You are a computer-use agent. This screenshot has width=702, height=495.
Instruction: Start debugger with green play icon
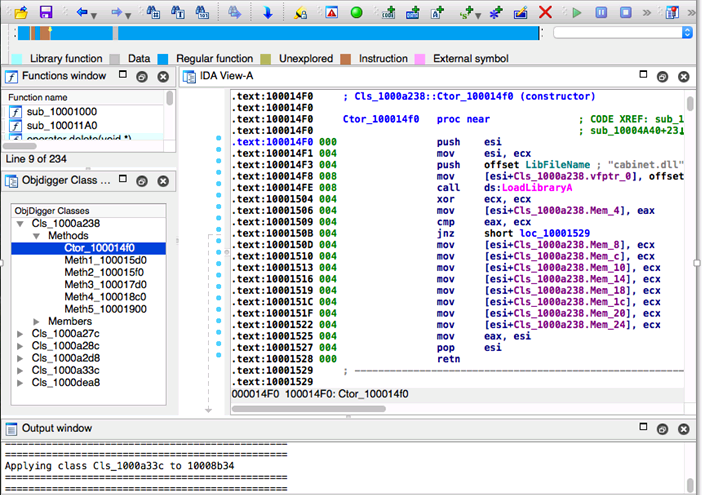[x=576, y=13]
